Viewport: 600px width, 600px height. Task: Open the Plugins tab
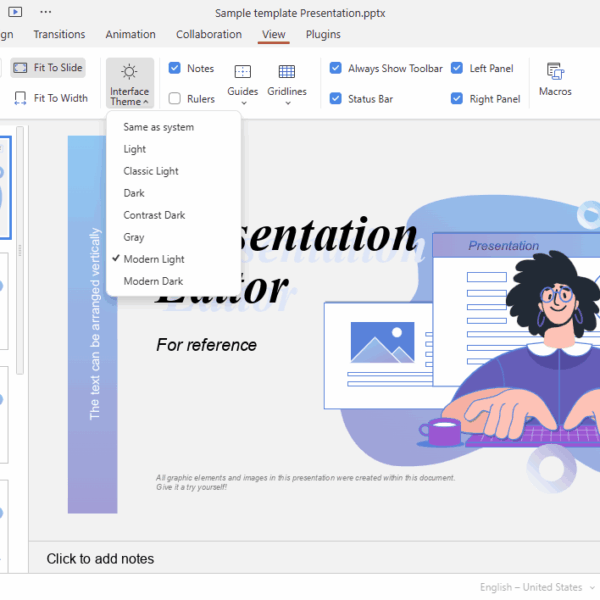(x=323, y=34)
